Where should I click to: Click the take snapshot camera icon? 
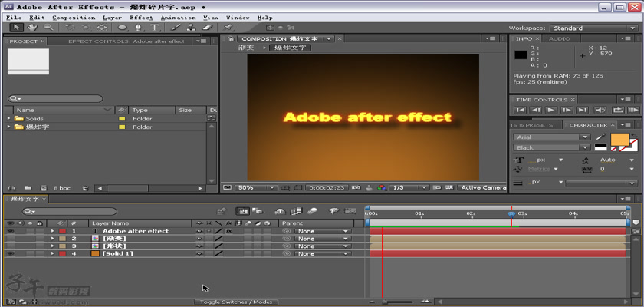[x=356, y=187]
